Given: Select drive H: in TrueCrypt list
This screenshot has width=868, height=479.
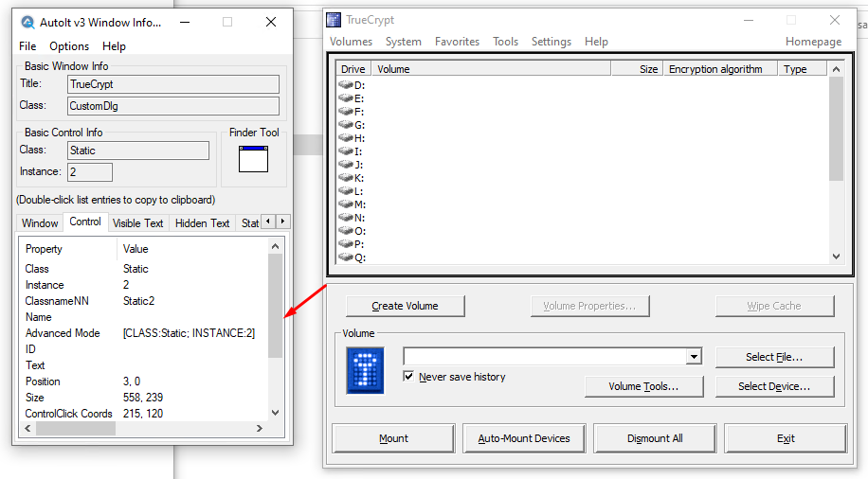Looking at the screenshot, I should tap(353, 138).
